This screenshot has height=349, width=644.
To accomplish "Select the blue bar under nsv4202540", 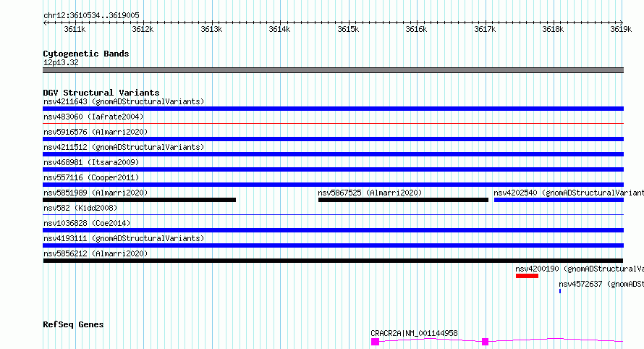I will click(559, 200).
